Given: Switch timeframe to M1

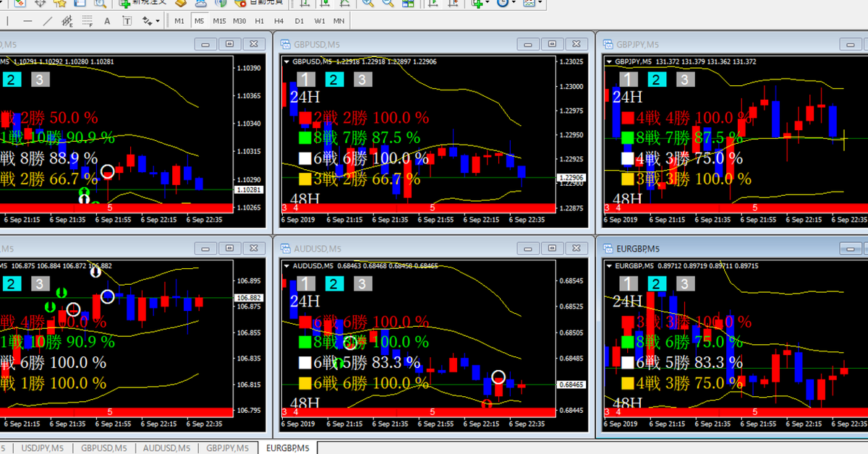Looking at the screenshot, I should (x=179, y=21).
